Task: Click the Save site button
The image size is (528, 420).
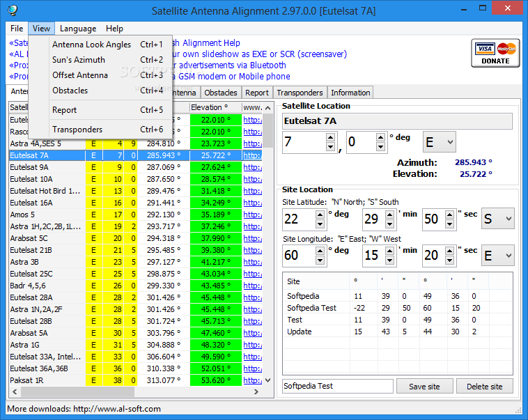Action: click(x=424, y=387)
